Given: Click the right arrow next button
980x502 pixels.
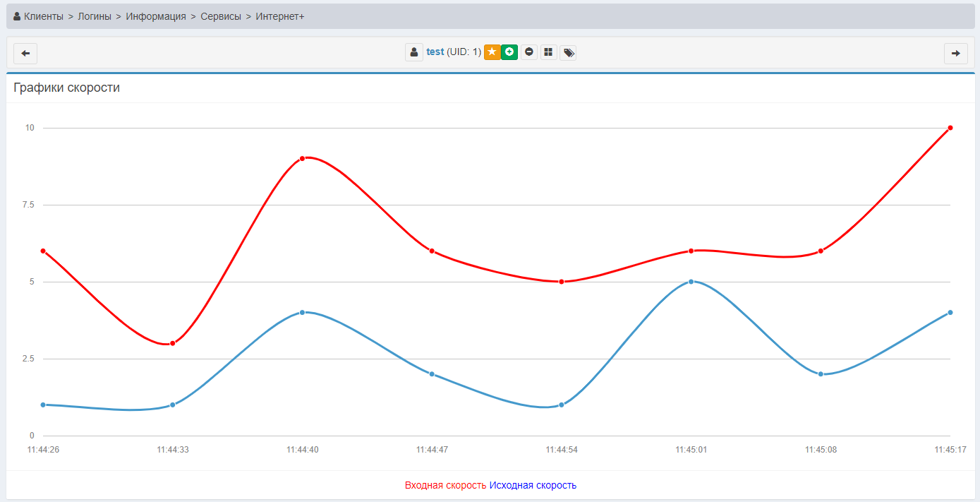Looking at the screenshot, I should tap(955, 53).
